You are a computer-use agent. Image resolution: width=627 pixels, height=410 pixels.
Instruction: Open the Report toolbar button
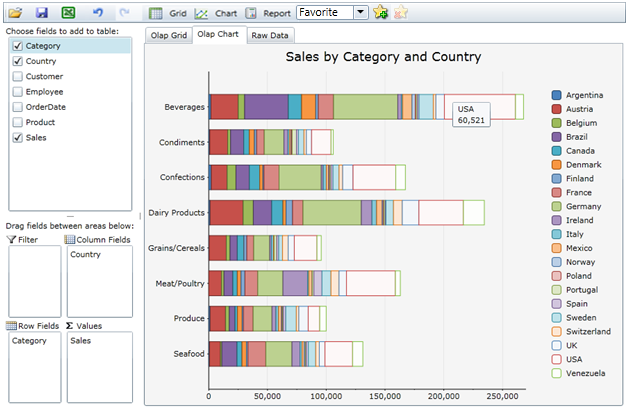[x=268, y=14]
